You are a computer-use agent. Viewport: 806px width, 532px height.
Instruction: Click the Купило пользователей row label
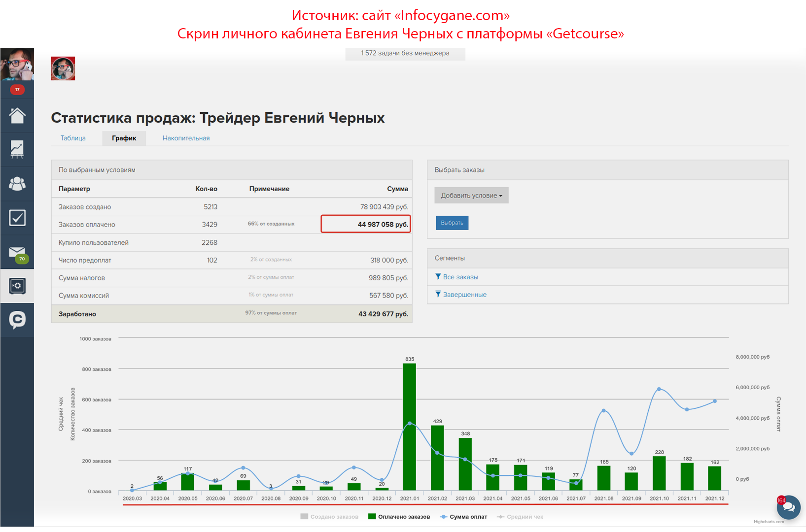click(x=94, y=242)
